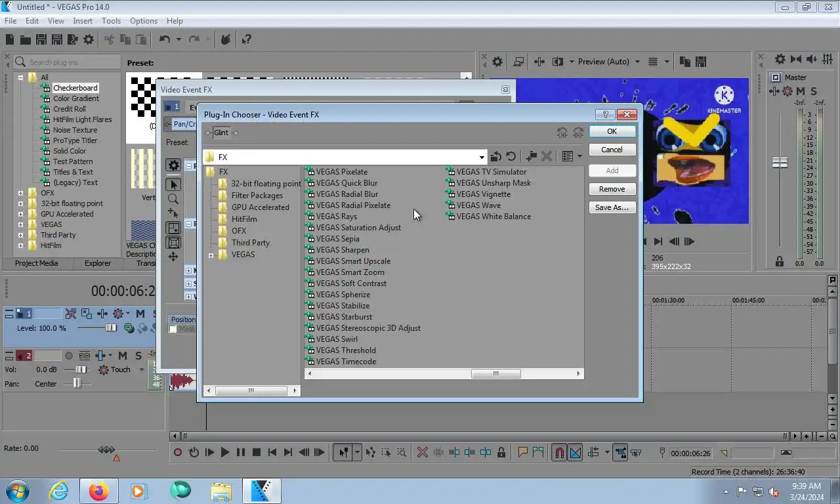Viewport: 840px width, 504px height.
Task: Arm audio track 2 for record
Action: tap(69, 356)
